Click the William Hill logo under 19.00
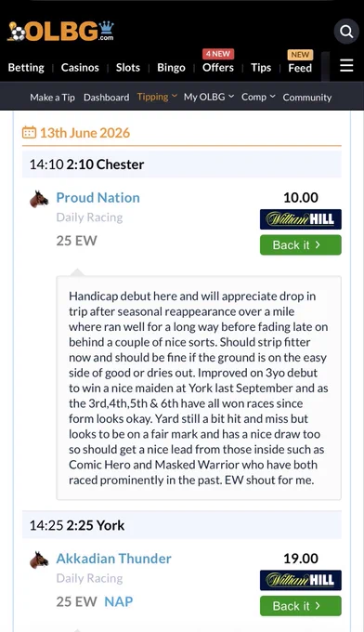The height and width of the screenshot is (632, 364). [300, 580]
